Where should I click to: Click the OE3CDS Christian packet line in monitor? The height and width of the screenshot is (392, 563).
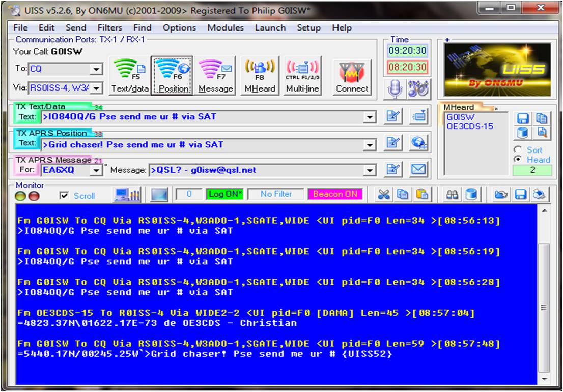[x=157, y=323]
